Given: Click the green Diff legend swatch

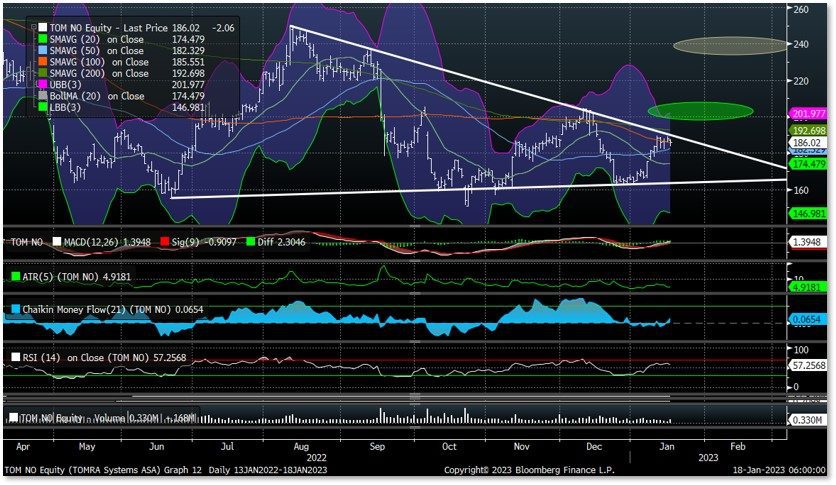Looking at the screenshot, I should click(250, 242).
